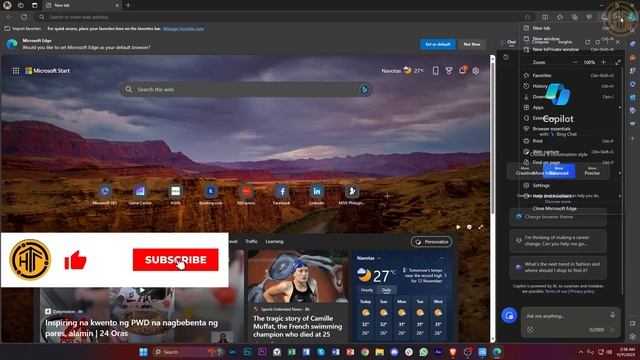Click the microphone icon in Copilot input
This screenshot has height=360, width=640.
point(612,316)
